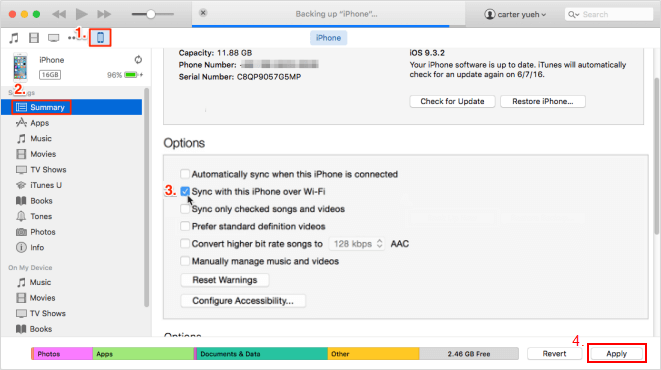Select the iPhone device icon in toolbar
Viewport: 661px width, 370px height.
click(x=100, y=38)
